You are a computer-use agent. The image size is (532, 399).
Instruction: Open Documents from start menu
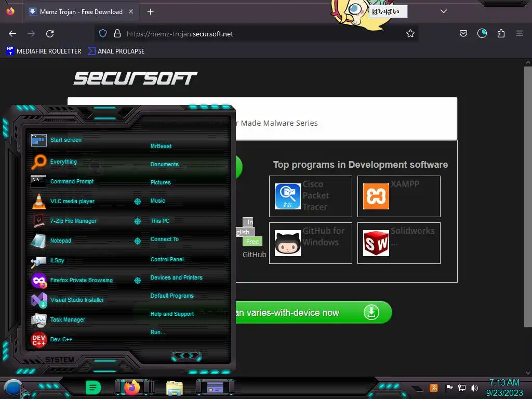(x=164, y=164)
